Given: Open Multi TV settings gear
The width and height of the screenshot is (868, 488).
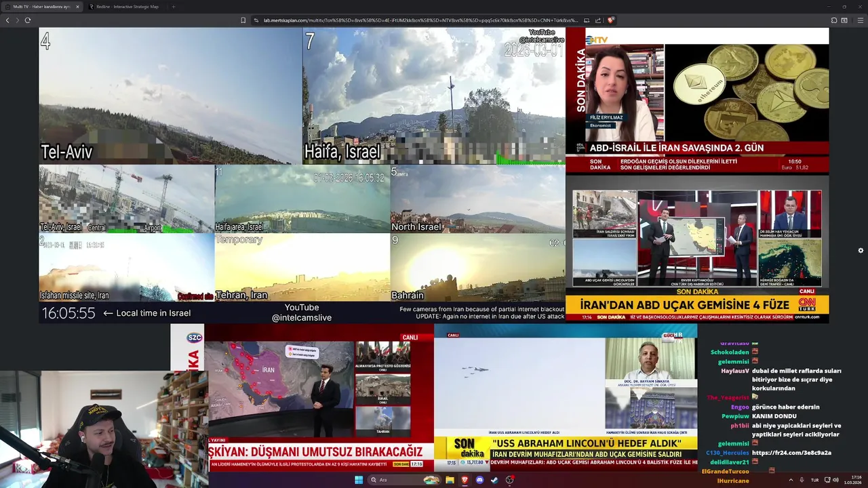Looking at the screenshot, I should tap(861, 251).
